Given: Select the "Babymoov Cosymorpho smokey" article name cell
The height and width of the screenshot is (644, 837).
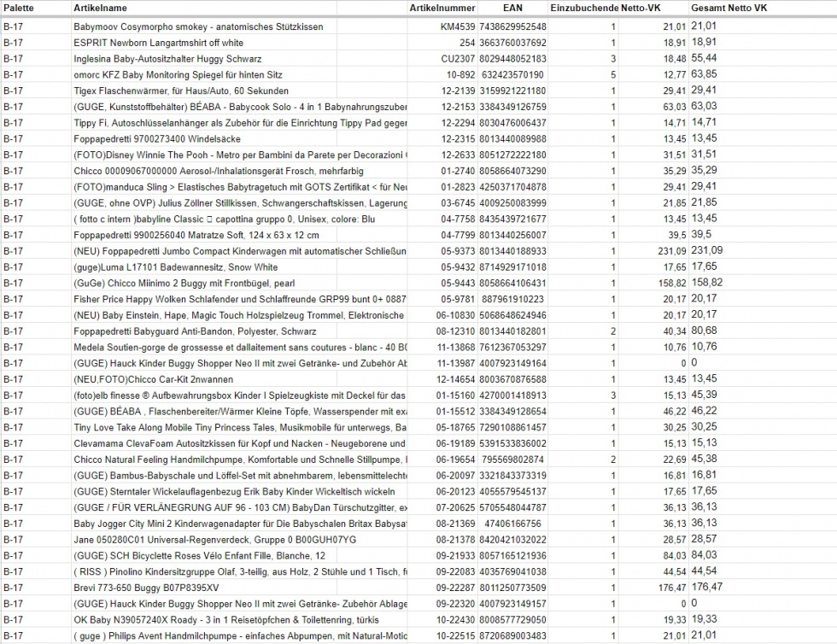Looking at the screenshot, I should click(x=198, y=26).
